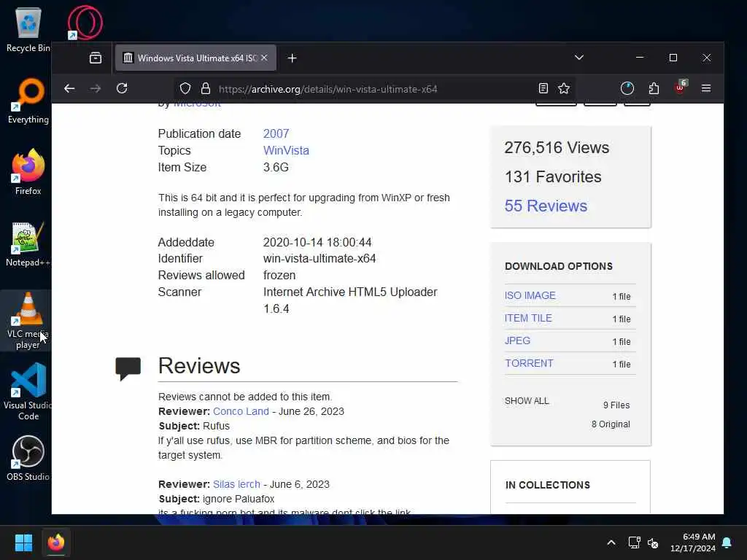Click the Item Size 3.6G value
Image resolution: width=747 pixels, height=560 pixels.
[x=275, y=168]
